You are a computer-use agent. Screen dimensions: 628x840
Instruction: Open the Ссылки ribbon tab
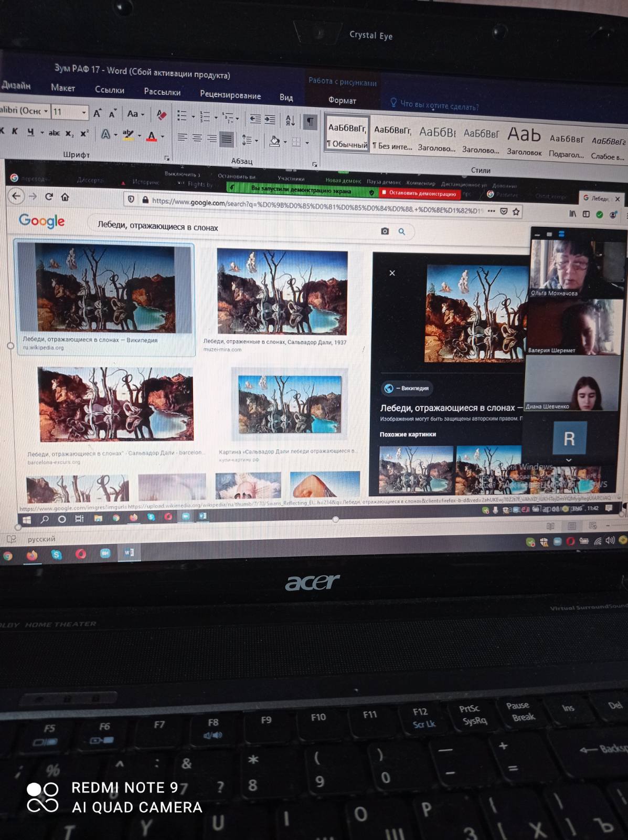click(110, 90)
